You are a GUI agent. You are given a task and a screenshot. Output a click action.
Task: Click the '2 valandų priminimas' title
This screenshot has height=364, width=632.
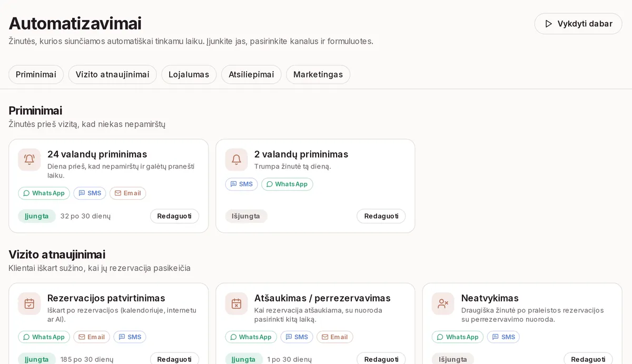tap(301, 154)
